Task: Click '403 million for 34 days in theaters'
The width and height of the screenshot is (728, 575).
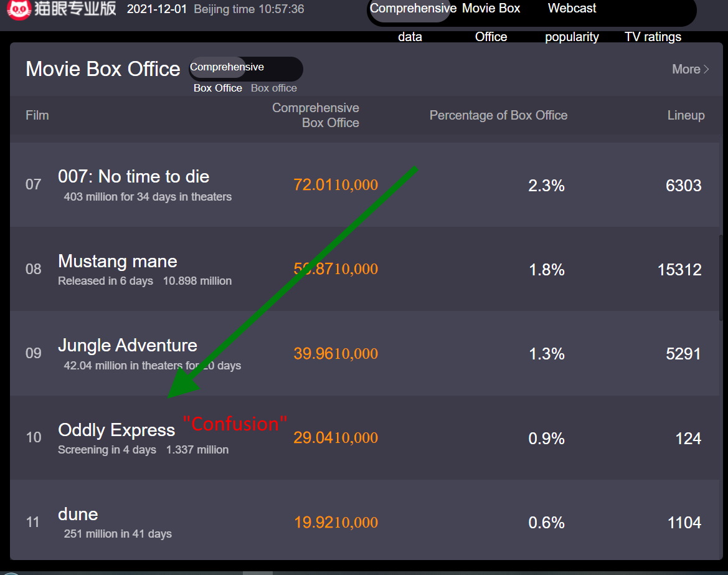Action: pyautogui.click(x=148, y=197)
